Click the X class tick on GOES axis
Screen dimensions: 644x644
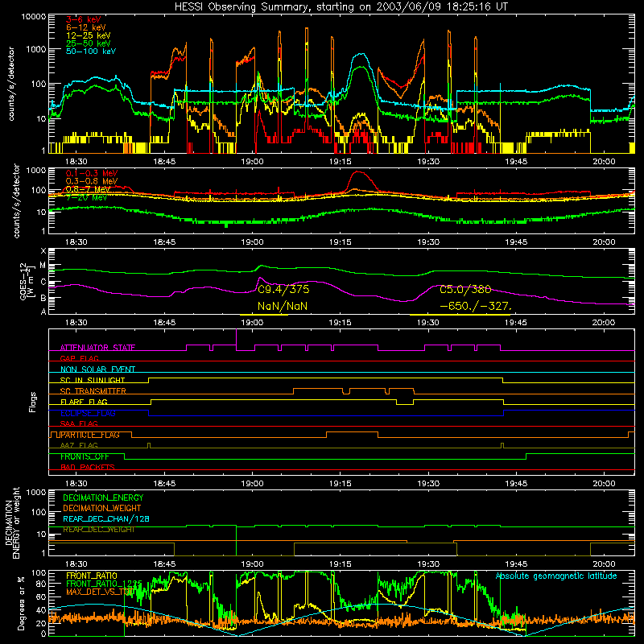[43, 251]
